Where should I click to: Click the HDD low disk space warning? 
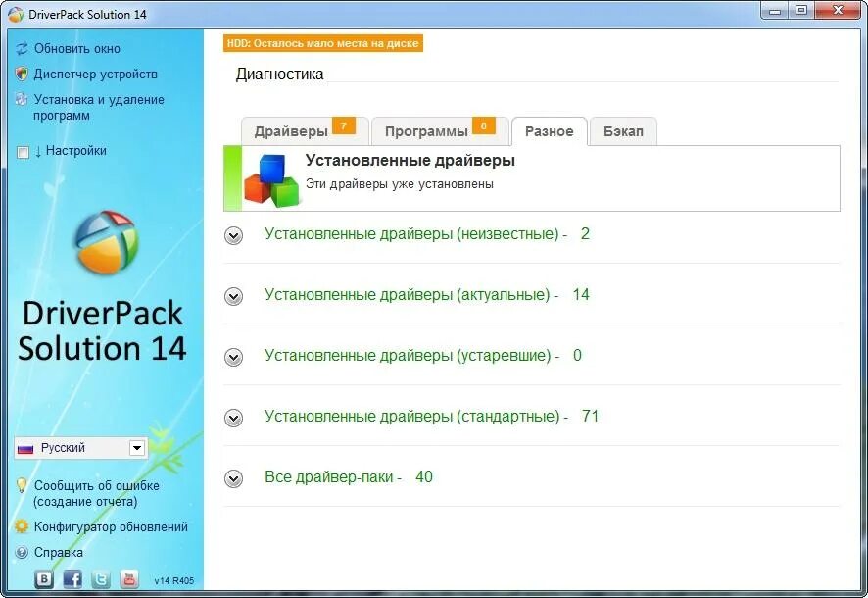coord(323,43)
